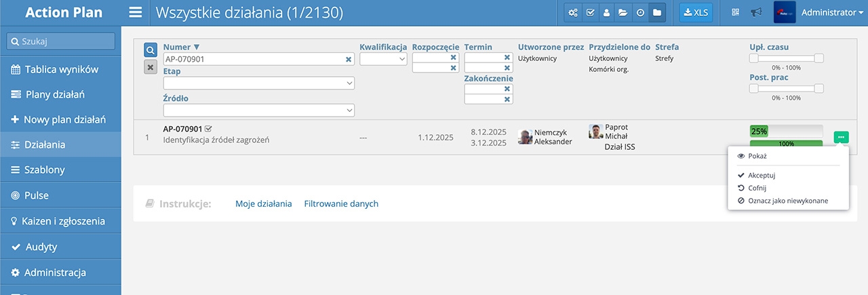Open Szablony in the sidebar
This screenshot has width=868, height=295.
[x=61, y=170]
